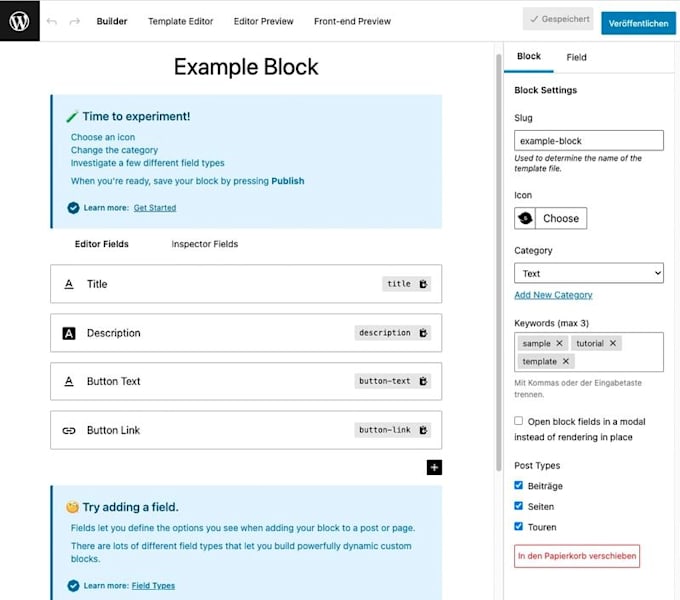This screenshot has width=680, height=600.
Task: Enable open block fields in a modal
Action: click(x=519, y=421)
